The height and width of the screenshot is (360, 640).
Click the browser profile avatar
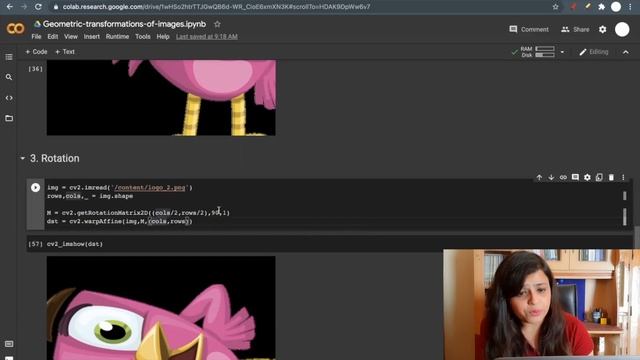[x=616, y=7]
